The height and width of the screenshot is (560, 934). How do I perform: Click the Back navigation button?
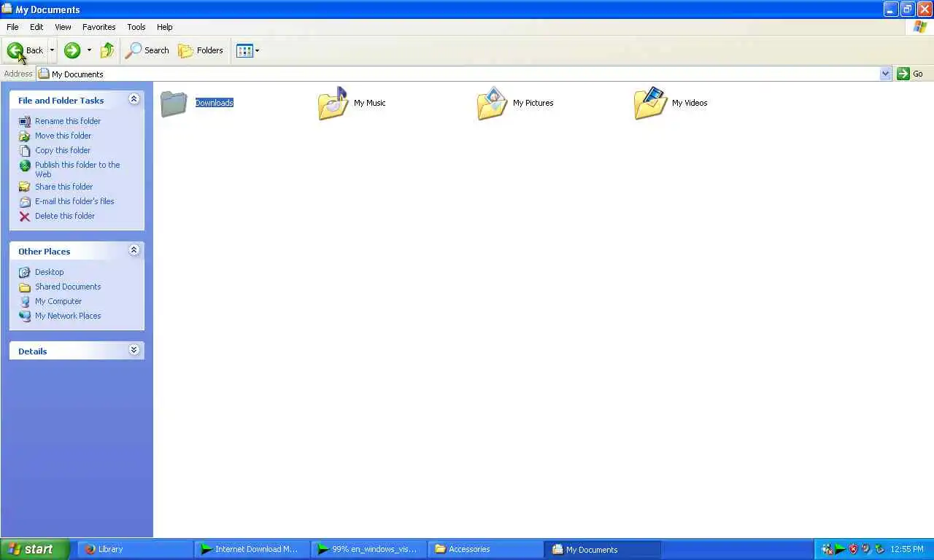(26, 50)
